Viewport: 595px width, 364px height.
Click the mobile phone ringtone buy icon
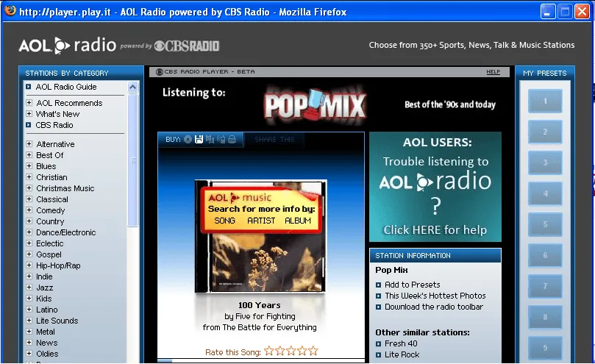(x=221, y=139)
